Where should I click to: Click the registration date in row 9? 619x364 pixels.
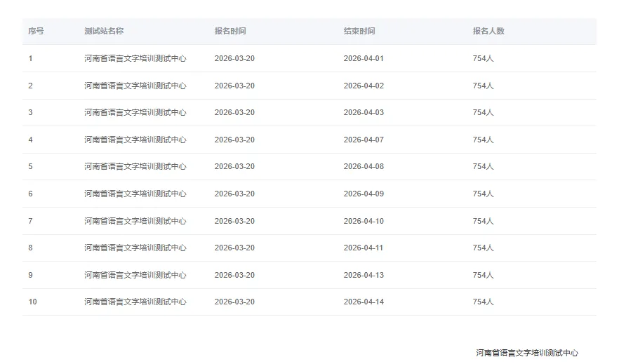point(234,275)
